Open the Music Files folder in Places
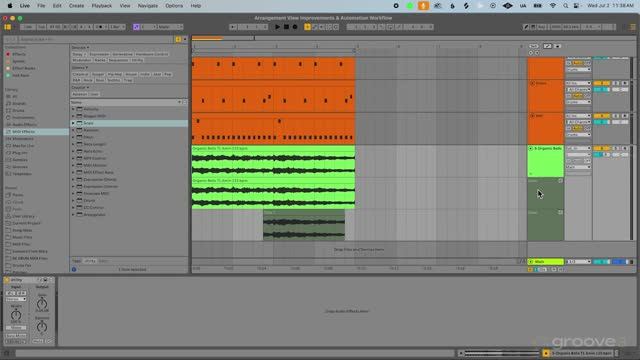Viewport: 640px width, 360px height. point(22,237)
